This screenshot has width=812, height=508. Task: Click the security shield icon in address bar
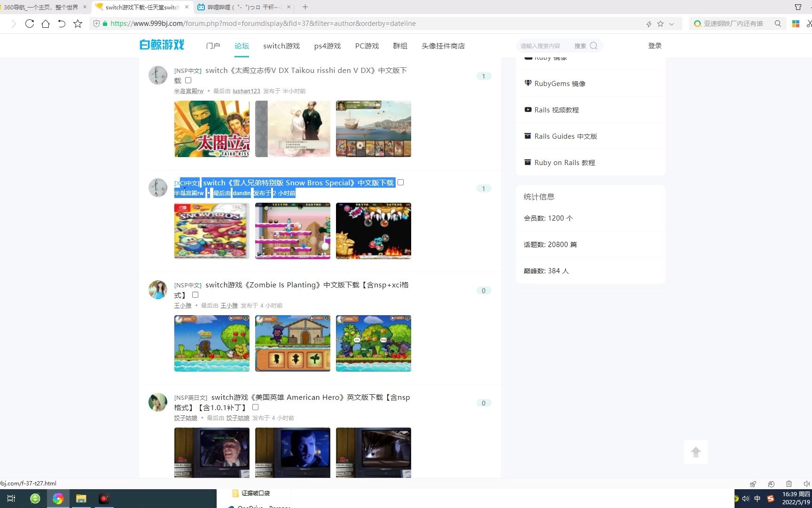pos(96,24)
